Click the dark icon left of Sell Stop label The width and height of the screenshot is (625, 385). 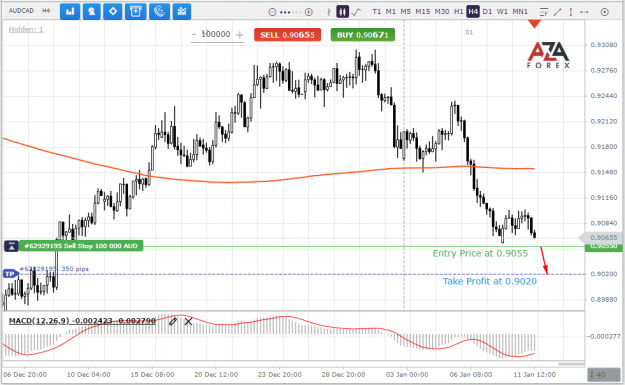[12, 246]
